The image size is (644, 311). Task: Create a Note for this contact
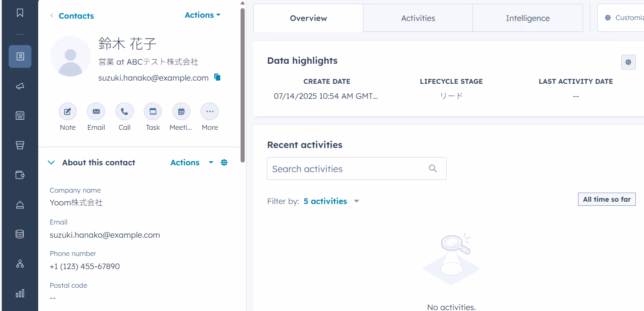click(x=68, y=112)
